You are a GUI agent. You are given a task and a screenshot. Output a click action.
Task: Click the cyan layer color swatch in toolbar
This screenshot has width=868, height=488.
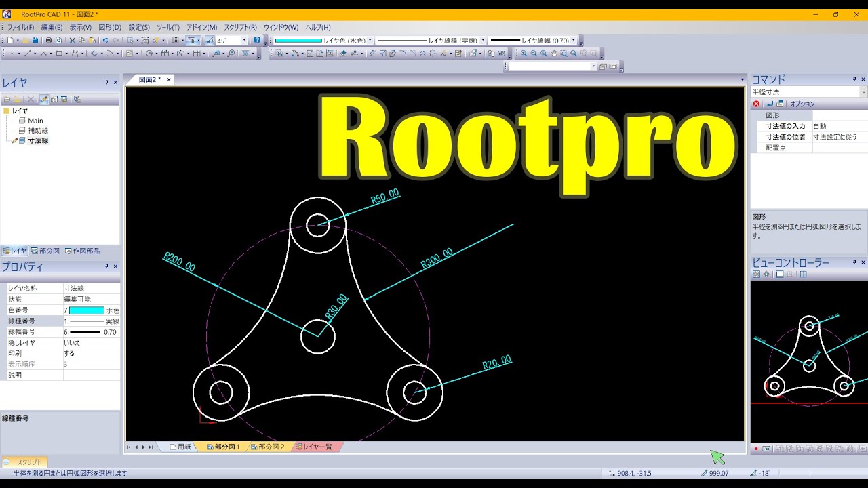pyautogui.click(x=298, y=40)
